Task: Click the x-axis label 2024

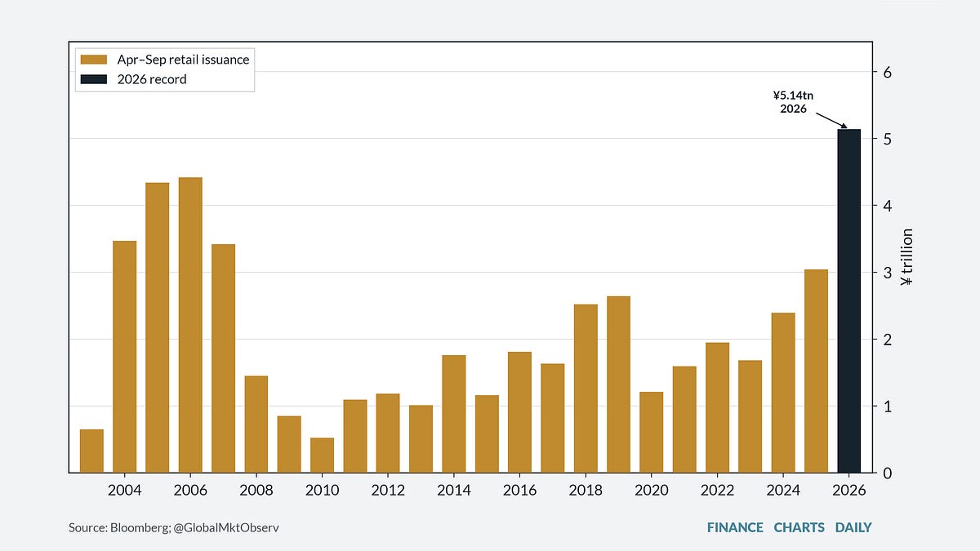Action: coord(783,490)
